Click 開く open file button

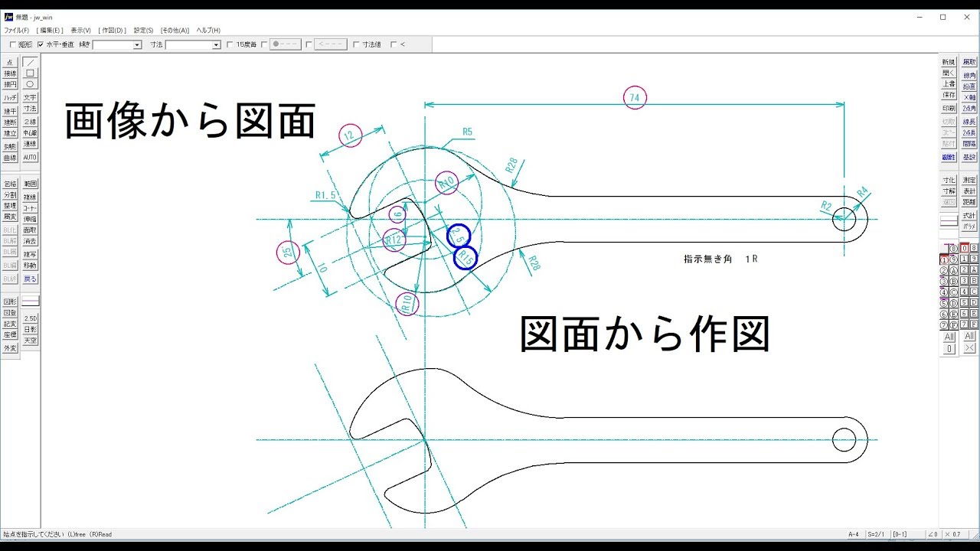pos(949,73)
